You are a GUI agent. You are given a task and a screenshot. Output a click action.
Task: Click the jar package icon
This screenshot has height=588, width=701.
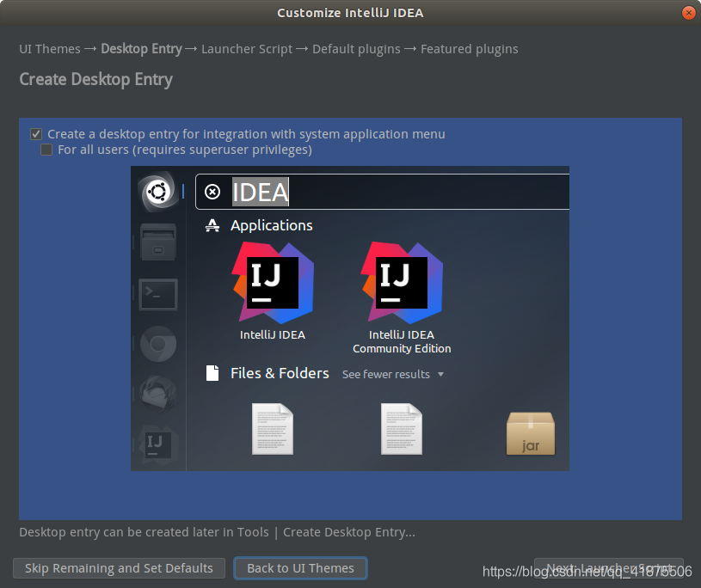point(531,433)
